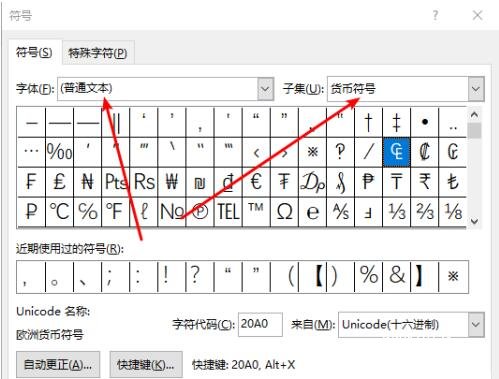The height and width of the screenshot is (379, 499).
Task: Choose the question mark in recently used symbols
Action: coord(200,276)
